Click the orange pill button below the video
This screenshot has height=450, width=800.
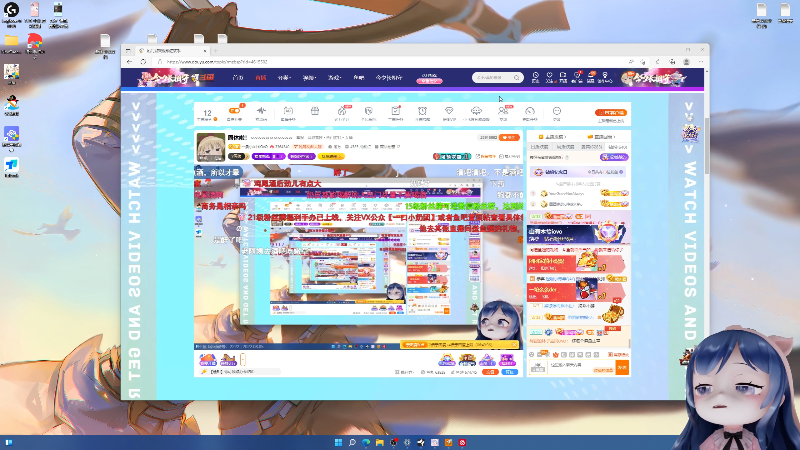coord(490,372)
